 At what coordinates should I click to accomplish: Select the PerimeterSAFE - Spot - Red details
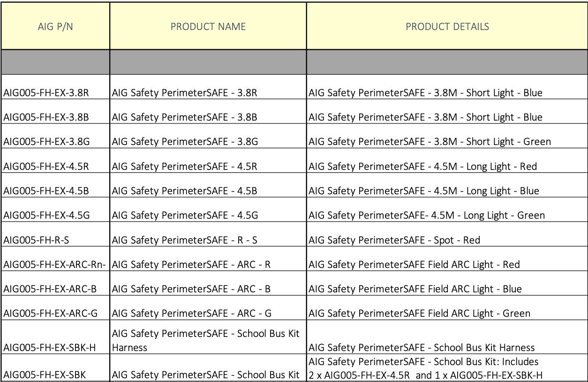(394, 240)
